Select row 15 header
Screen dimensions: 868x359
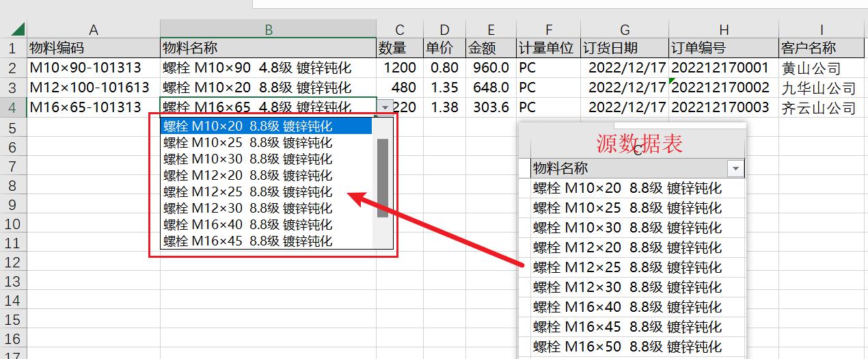(x=12, y=320)
